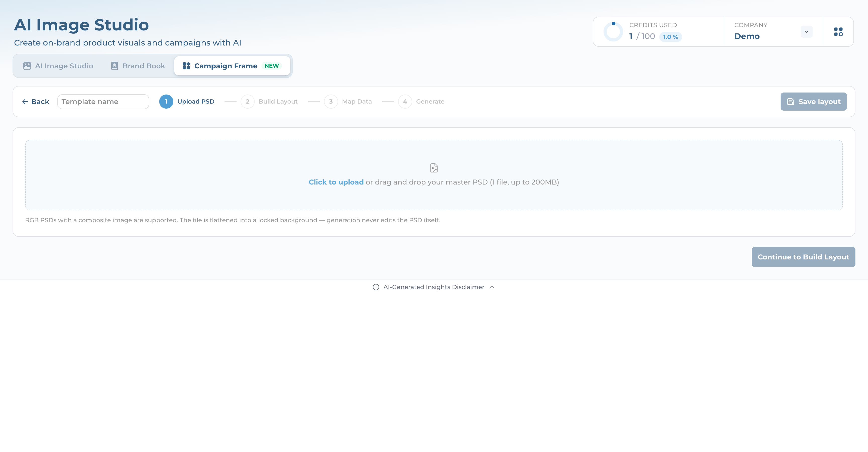Image resolution: width=868 pixels, height=452 pixels.
Task: Switch to the Brand Book tab
Action: 138,66
